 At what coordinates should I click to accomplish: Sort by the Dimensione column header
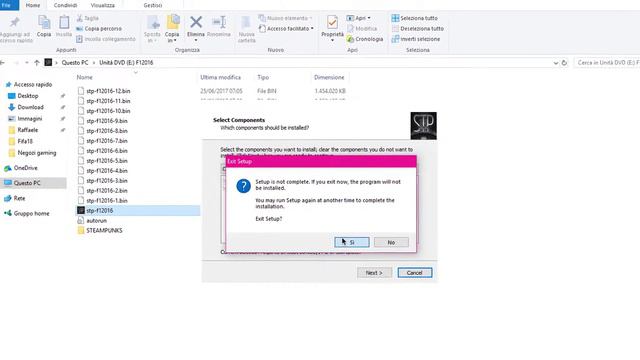tap(329, 77)
